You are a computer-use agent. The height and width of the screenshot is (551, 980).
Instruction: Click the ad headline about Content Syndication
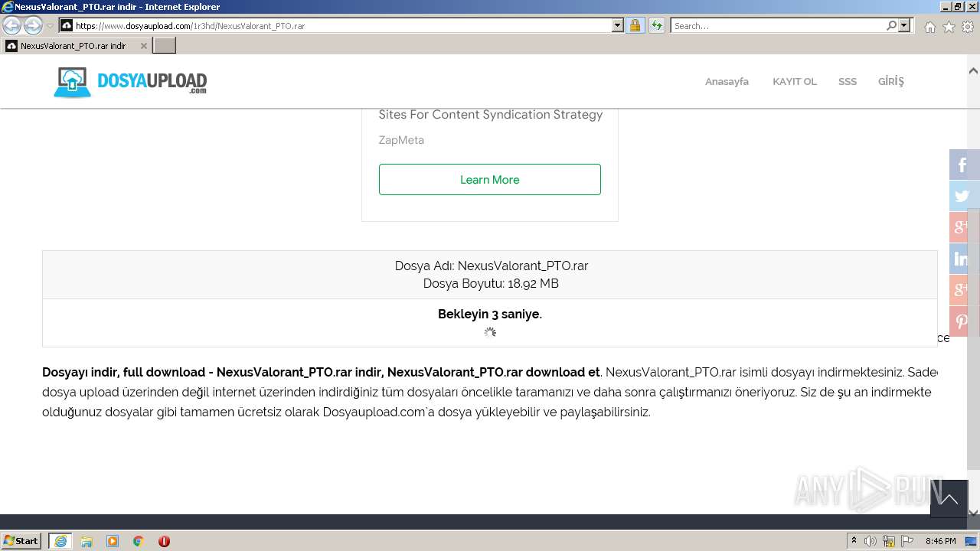pos(491,115)
